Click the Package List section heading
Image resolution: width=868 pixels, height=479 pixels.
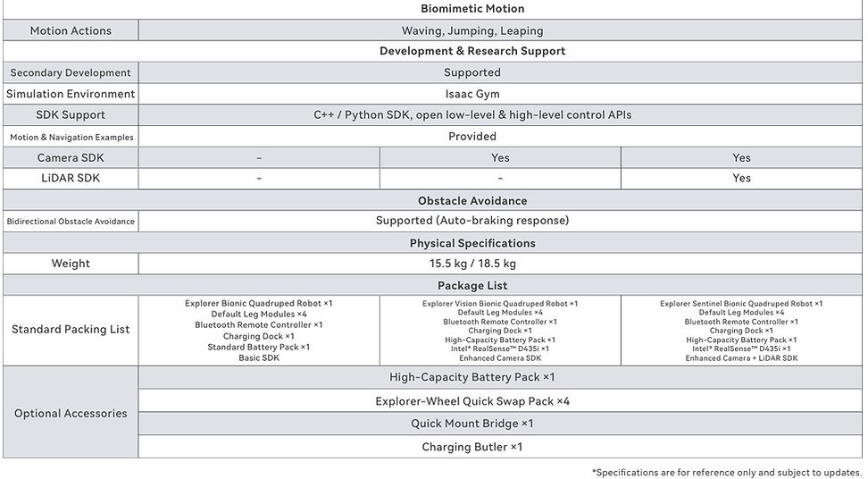(x=472, y=286)
